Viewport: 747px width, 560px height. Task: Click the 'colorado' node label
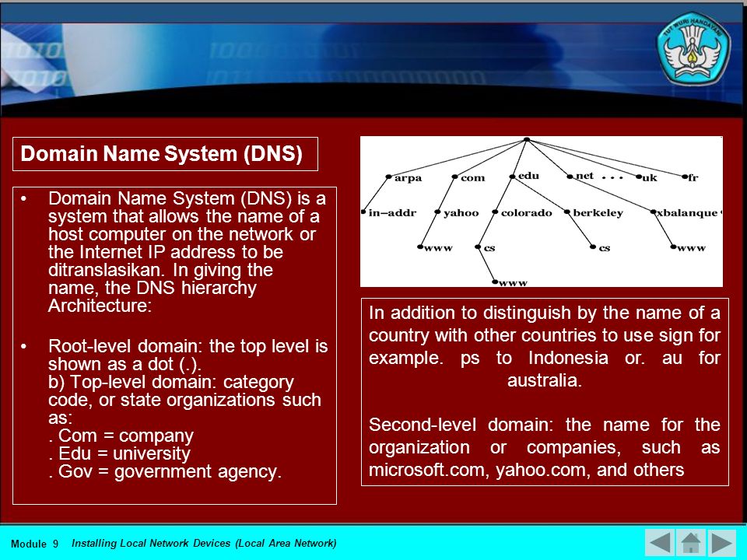(527, 213)
